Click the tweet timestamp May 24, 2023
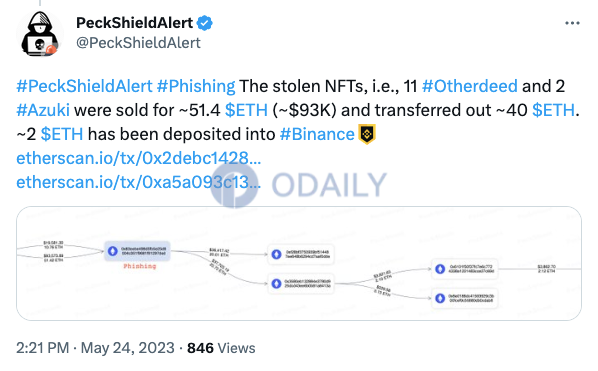Screen dimensions: 598x371 tap(95, 348)
